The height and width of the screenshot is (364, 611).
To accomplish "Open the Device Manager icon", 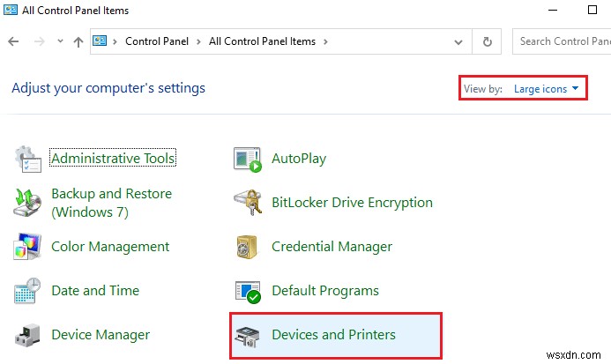I will pyautogui.click(x=27, y=335).
